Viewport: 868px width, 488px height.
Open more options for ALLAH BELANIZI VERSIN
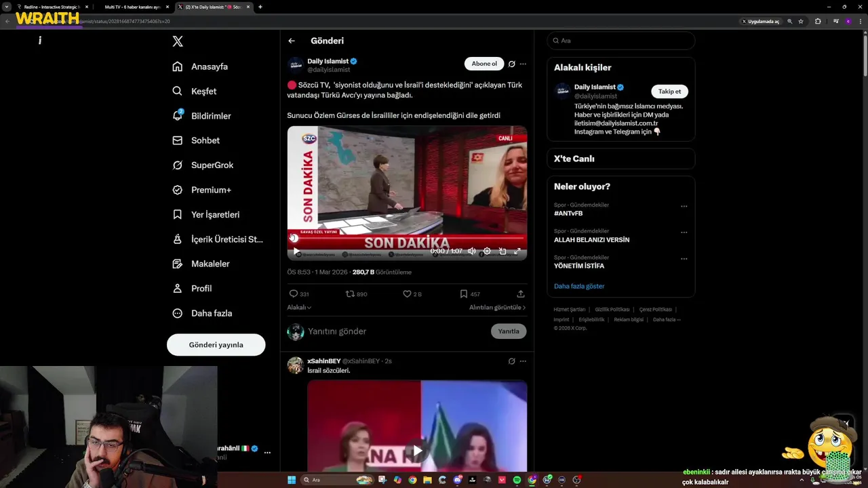pyautogui.click(x=684, y=232)
